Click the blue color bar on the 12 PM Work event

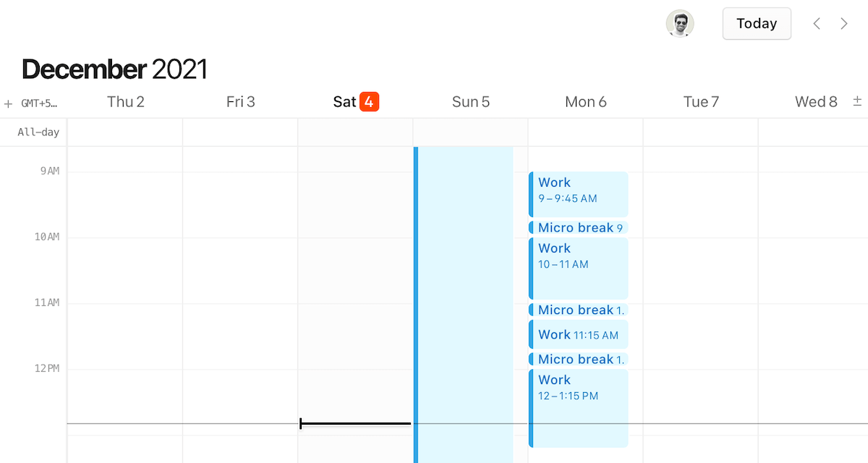tap(531, 409)
